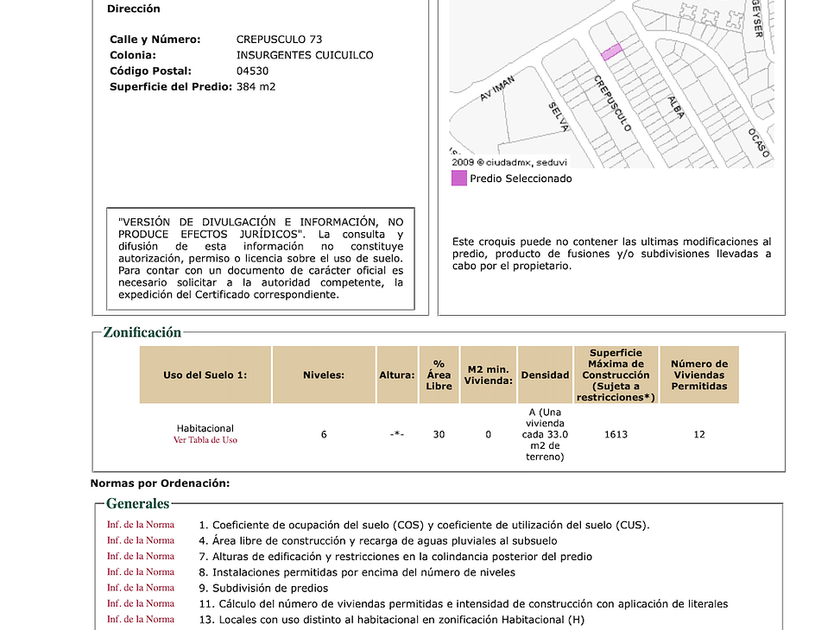Click the magenta Predio Seleccionado legend swatch
The image size is (840, 630).
click(x=459, y=178)
